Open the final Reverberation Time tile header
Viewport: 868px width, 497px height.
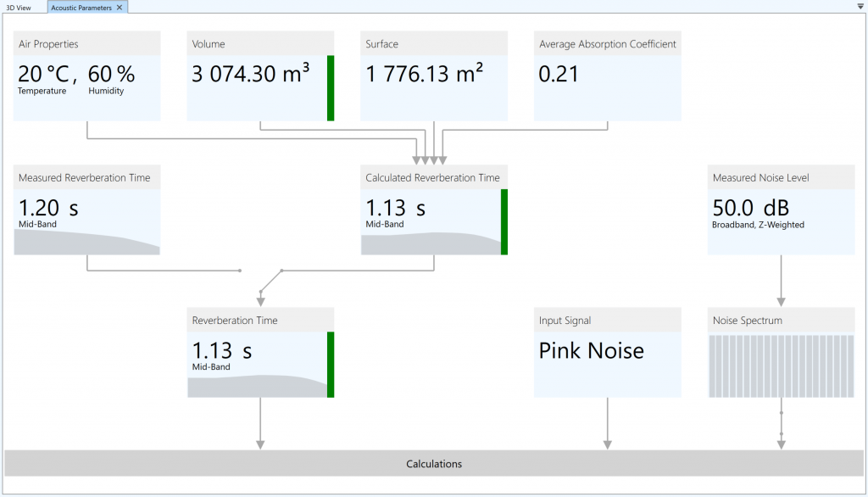click(260, 321)
